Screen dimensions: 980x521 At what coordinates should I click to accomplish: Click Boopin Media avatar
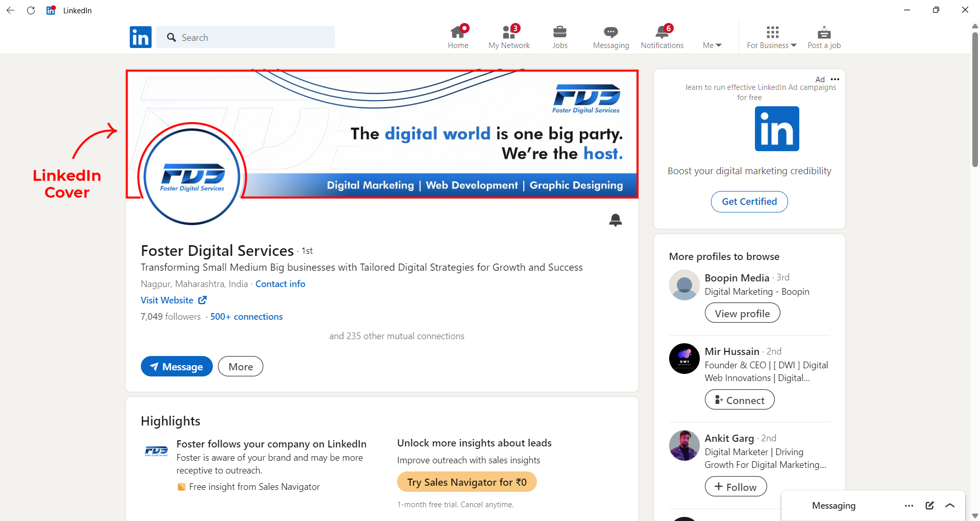[x=684, y=285]
